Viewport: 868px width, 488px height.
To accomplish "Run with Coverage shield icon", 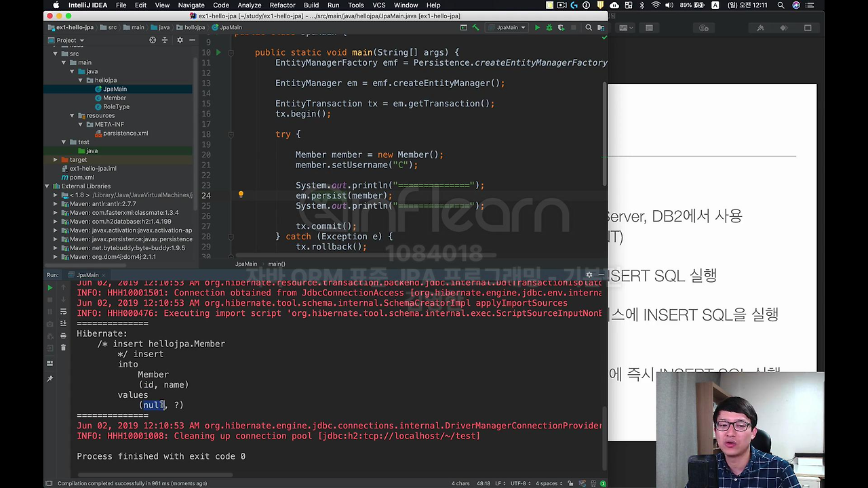I will pos(560,28).
